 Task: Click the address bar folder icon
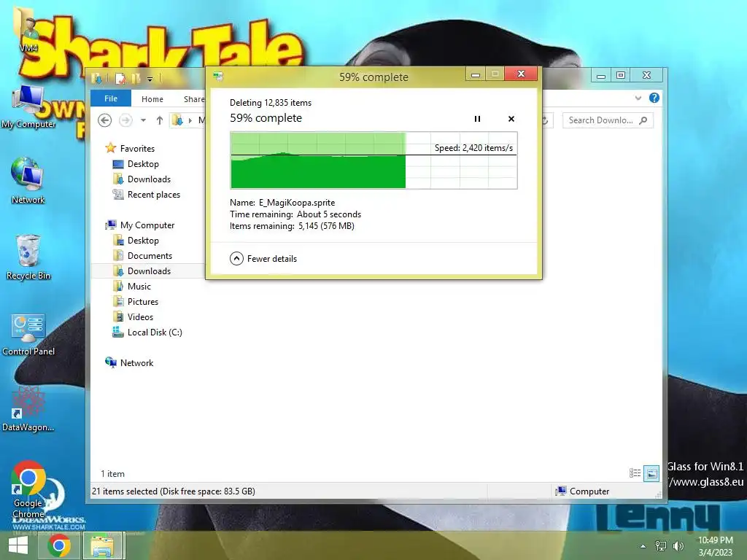[x=177, y=120]
